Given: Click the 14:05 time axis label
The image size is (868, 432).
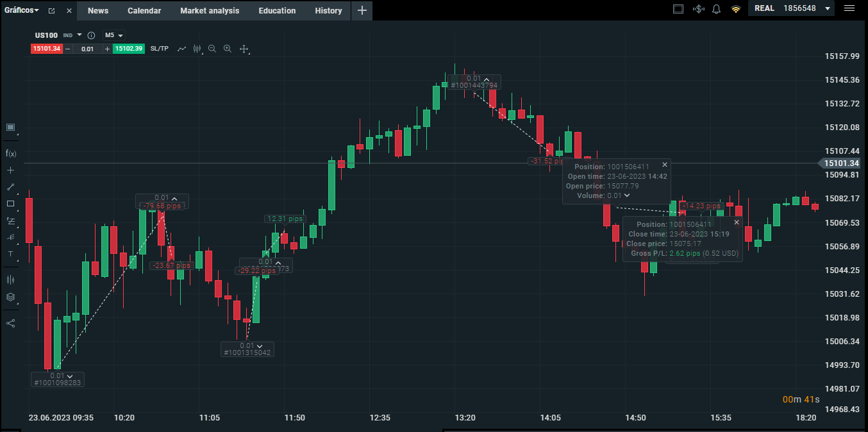Looking at the screenshot, I should (550, 417).
